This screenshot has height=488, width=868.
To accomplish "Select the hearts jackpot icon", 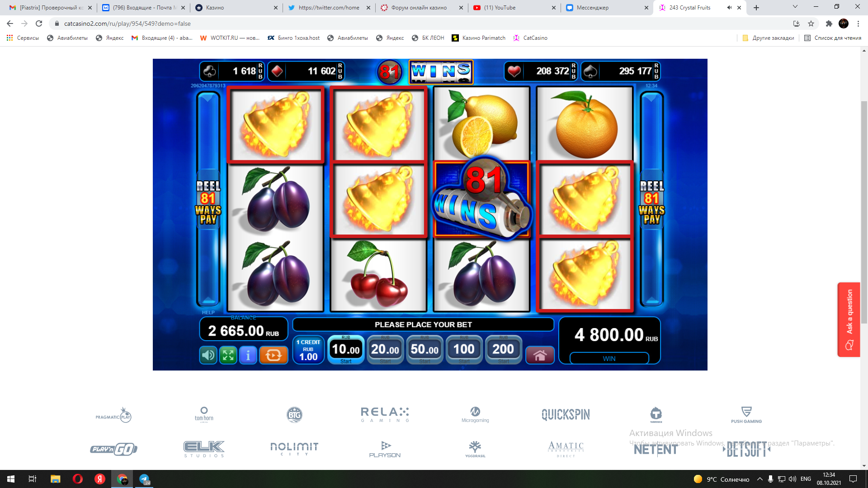I will point(514,71).
